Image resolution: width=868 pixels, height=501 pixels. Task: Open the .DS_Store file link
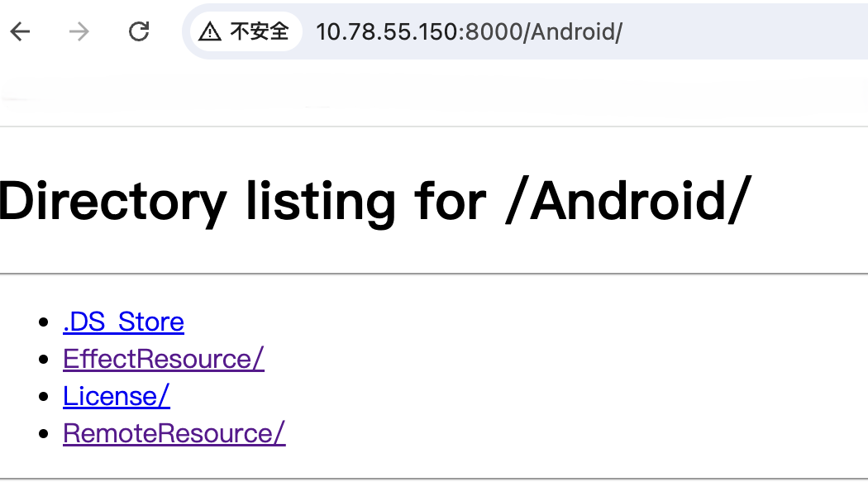(123, 322)
